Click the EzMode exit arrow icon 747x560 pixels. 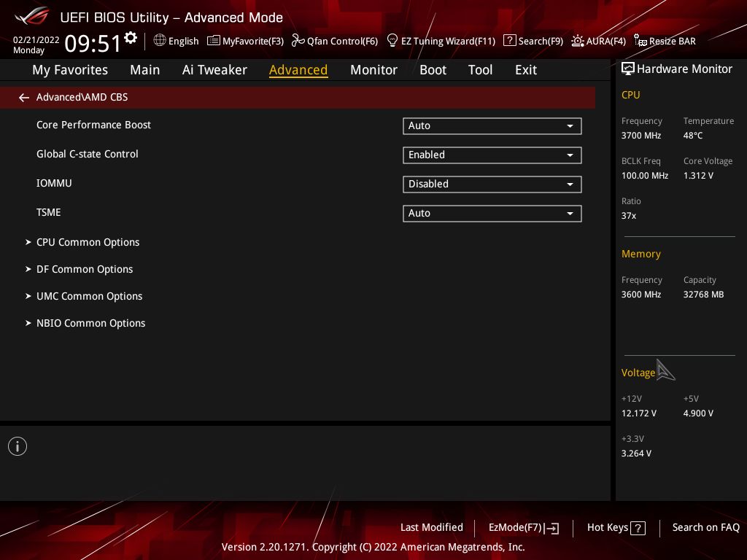pyautogui.click(x=551, y=528)
